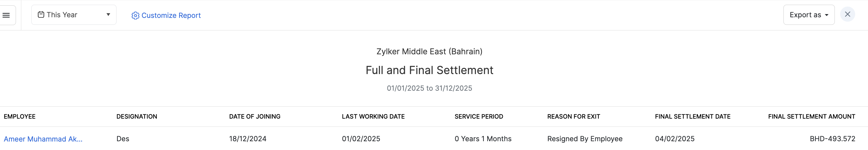Click the BHD-493.572 settlement amount cell
Screen dimensions: 868x150
click(832, 139)
